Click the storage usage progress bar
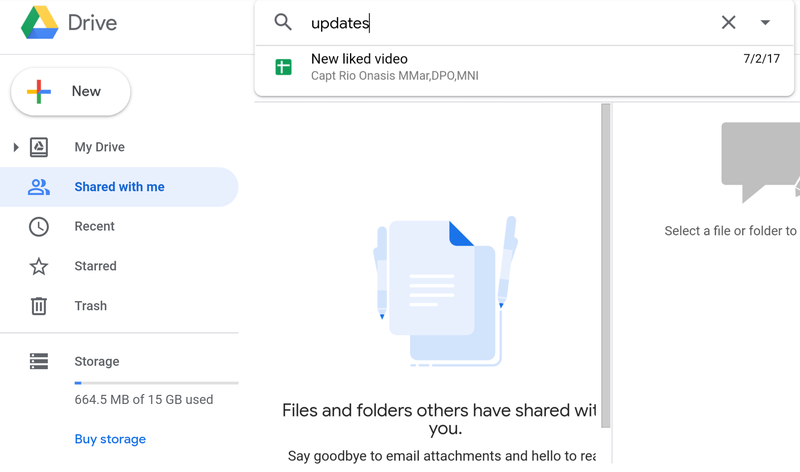The width and height of the screenshot is (800, 472). point(156,383)
